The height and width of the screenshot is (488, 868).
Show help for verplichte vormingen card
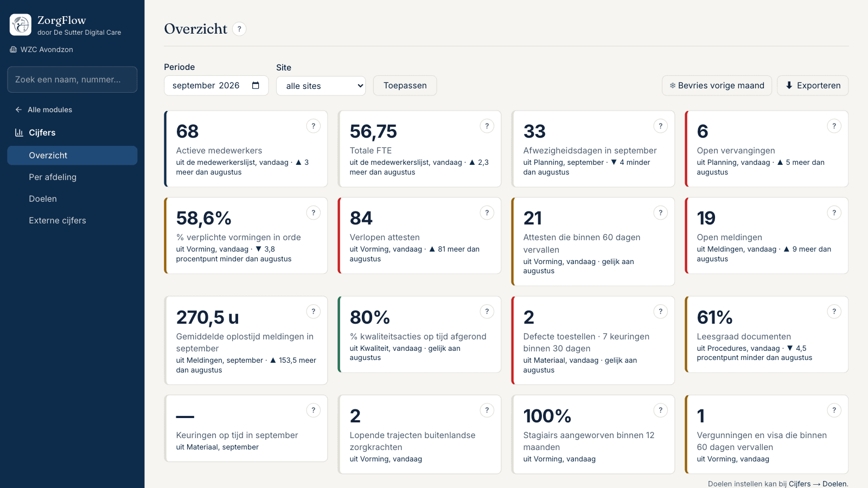click(313, 213)
